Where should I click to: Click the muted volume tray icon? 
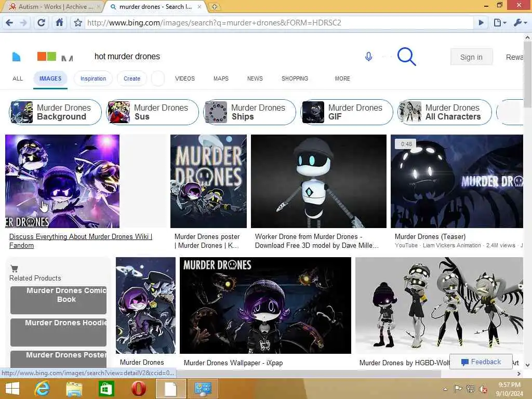483,389
